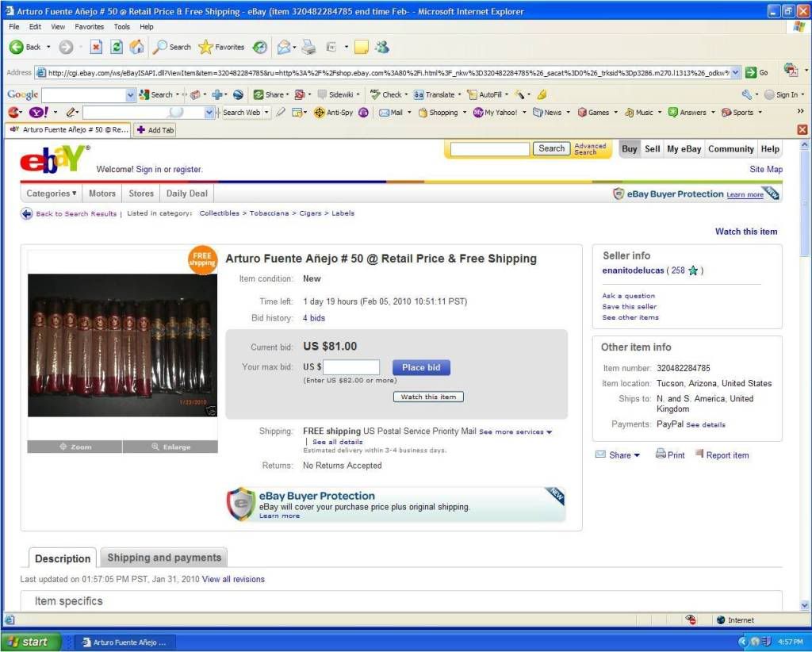The image size is (812, 652).
Task: Click the Enlarge button under the photo
Action: [170, 447]
